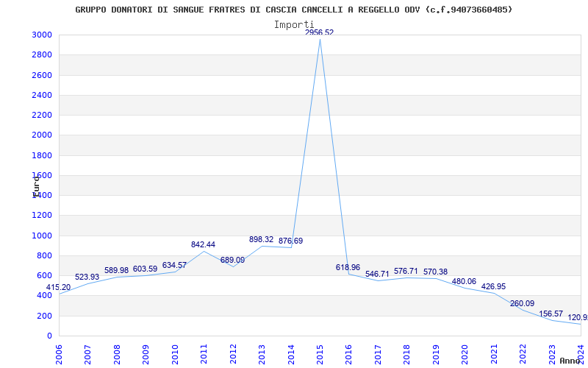Click the 2956.52 peak value label
The width and height of the screenshot is (588, 368).
319,32
